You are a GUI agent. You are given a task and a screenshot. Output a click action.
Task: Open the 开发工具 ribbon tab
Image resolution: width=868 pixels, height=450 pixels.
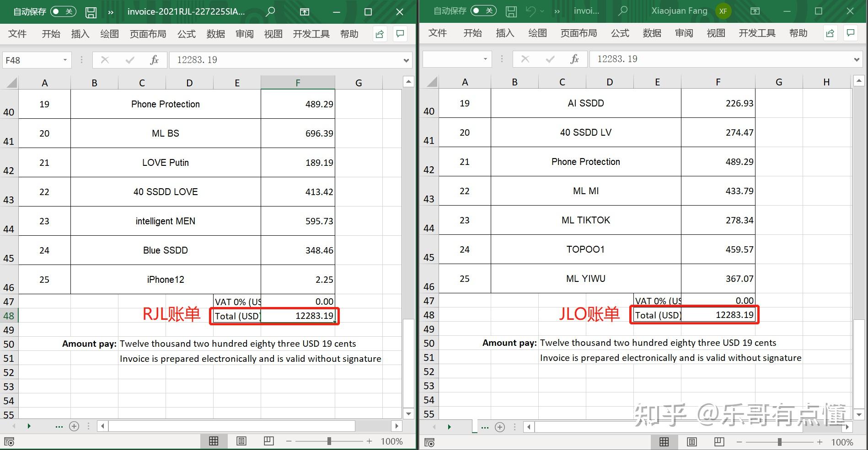(311, 33)
